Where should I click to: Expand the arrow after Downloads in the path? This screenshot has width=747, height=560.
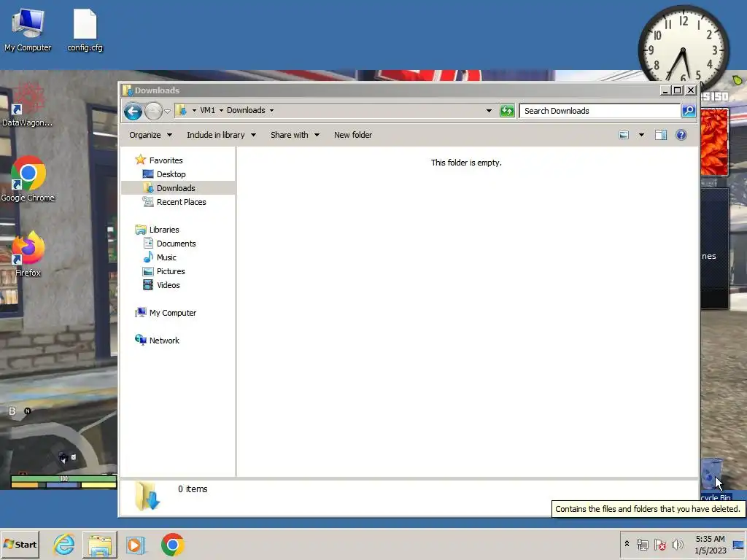pos(271,111)
